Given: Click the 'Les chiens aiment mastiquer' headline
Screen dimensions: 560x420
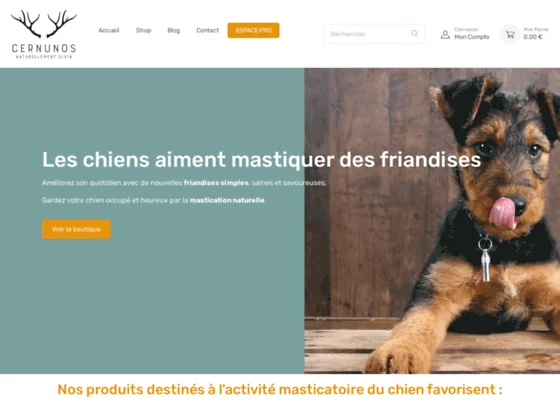Looking at the screenshot, I should [x=261, y=159].
